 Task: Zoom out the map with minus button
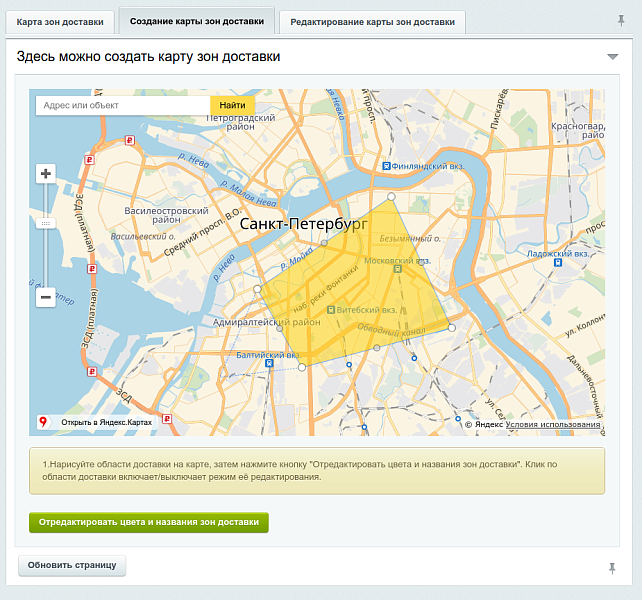pyautogui.click(x=45, y=297)
